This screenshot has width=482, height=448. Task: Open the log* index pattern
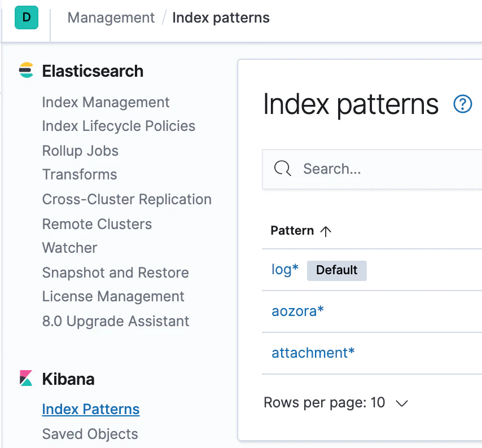[285, 270]
